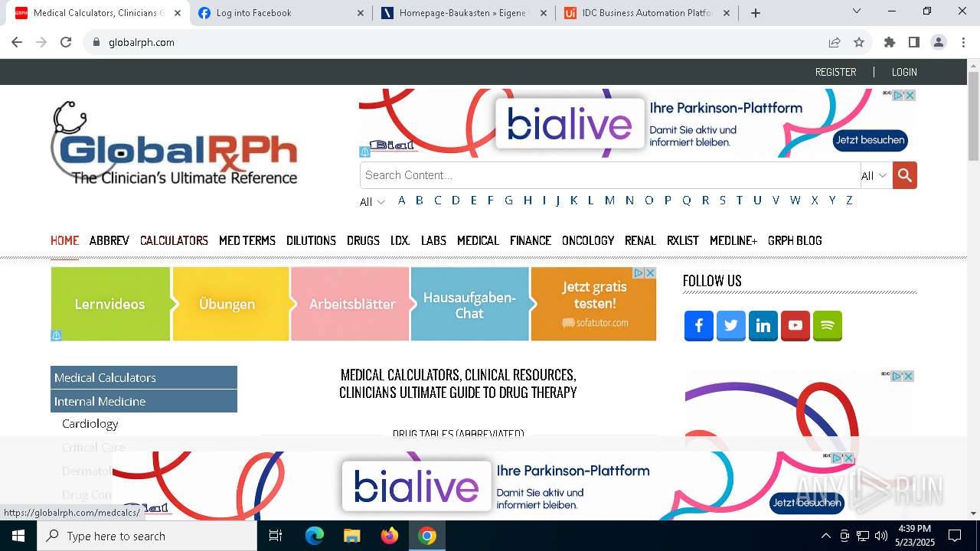980x551 pixels.
Task: Open Internal Medicine sidebar item
Action: point(144,401)
